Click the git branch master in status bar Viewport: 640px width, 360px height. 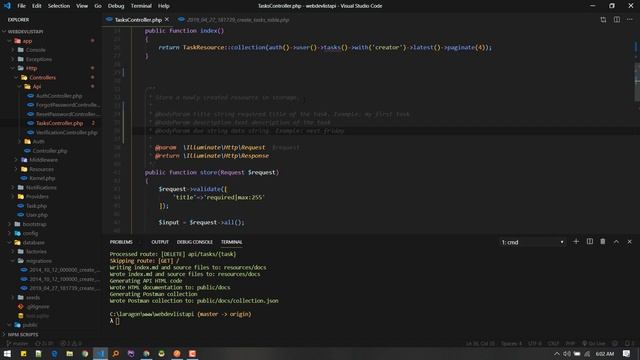[x=18, y=343]
